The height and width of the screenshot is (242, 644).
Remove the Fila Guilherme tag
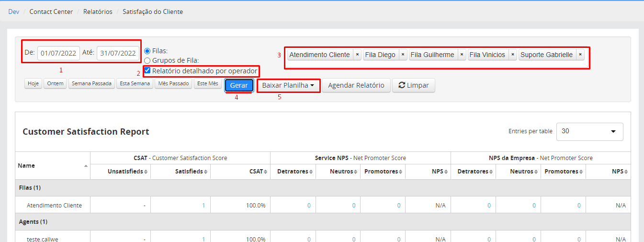[x=462, y=55]
